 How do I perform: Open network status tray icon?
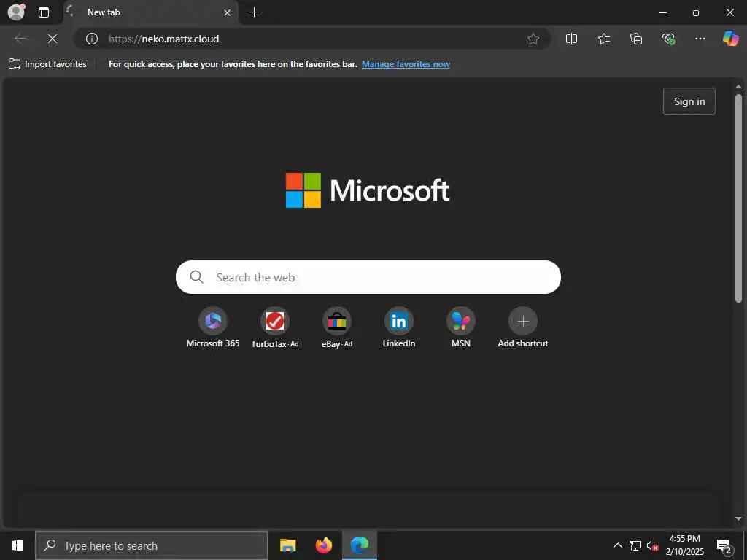point(635,545)
